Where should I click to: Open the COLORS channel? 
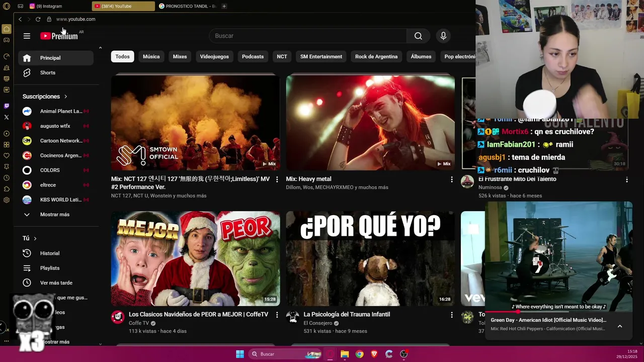(x=56, y=170)
